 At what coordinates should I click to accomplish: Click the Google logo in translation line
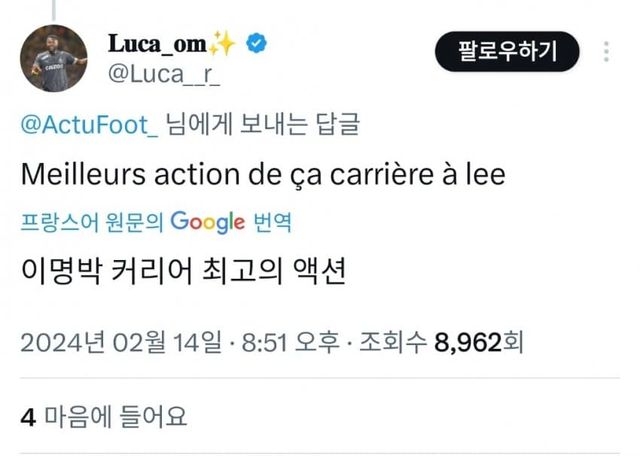pyautogui.click(x=207, y=221)
